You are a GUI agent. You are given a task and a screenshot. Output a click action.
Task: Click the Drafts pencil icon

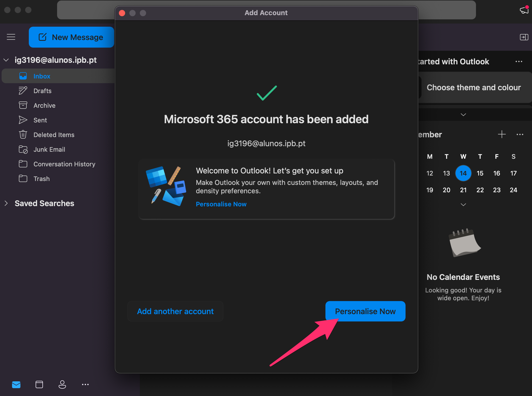[23, 91]
